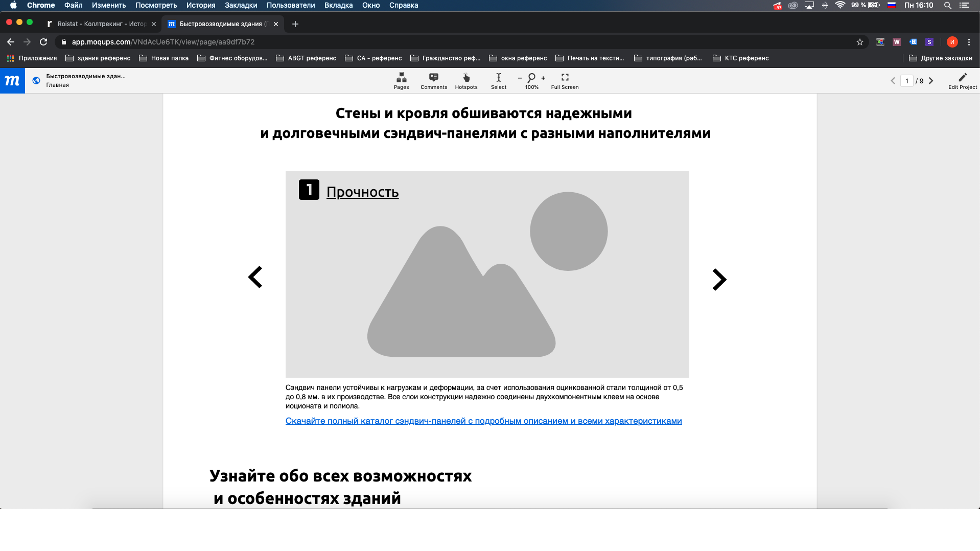Click the globe icon beside project name
The width and height of the screenshot is (980, 551).
(x=36, y=80)
